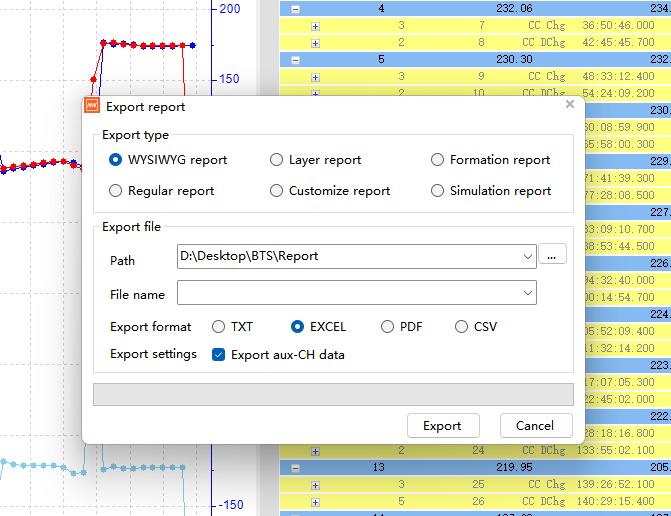671x516 pixels.
Task: Set export format to CSV
Action: 461,326
